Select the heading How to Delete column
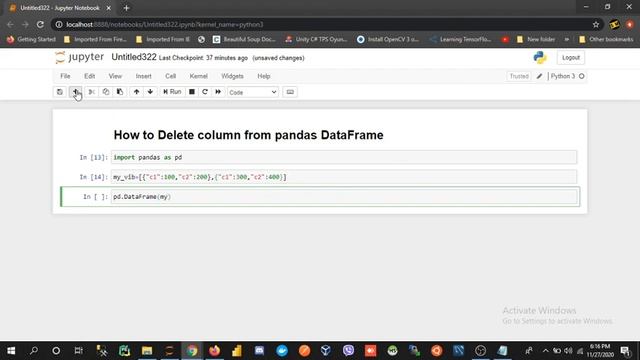Image resolution: width=640 pixels, height=360 pixels. [x=248, y=135]
